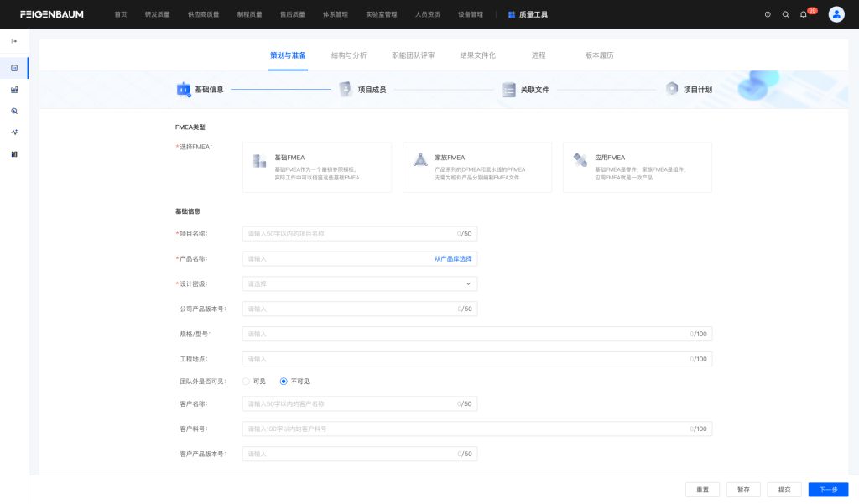Switch to 策划与准备 tab
This screenshot has height=504, width=859.
pyautogui.click(x=288, y=55)
